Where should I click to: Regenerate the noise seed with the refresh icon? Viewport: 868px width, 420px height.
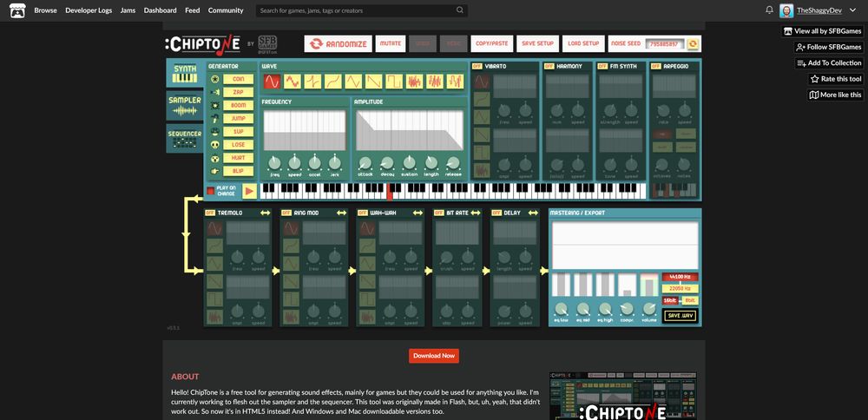pos(694,43)
